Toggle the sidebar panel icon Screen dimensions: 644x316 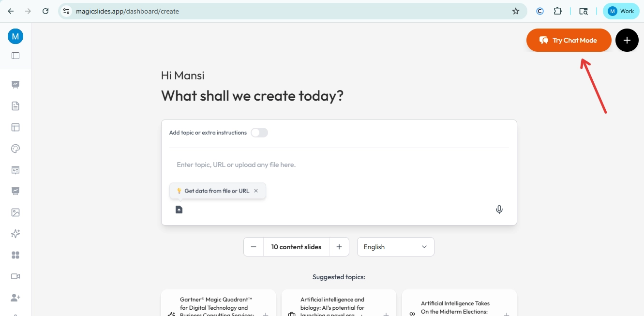(x=15, y=56)
